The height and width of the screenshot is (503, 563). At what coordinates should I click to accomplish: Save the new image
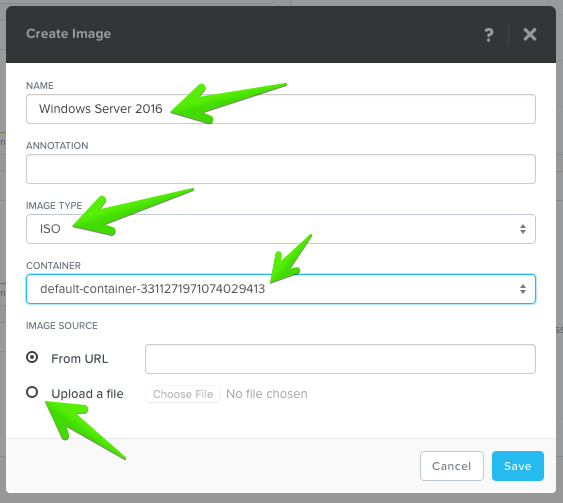pos(518,466)
